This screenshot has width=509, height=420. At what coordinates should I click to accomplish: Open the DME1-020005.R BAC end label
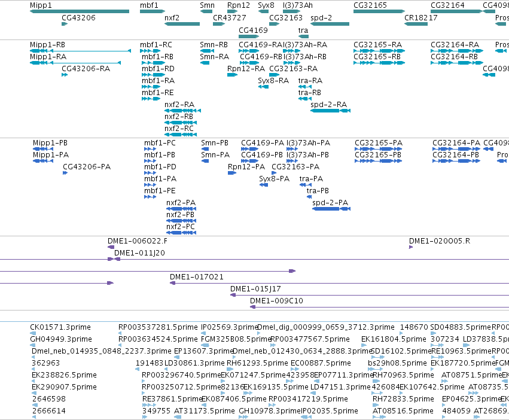(440, 241)
